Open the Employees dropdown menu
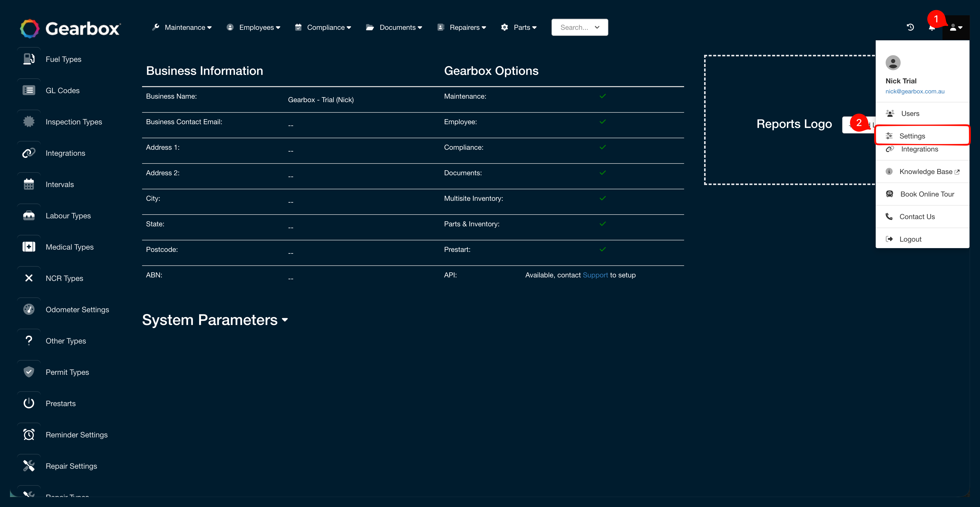 [253, 28]
